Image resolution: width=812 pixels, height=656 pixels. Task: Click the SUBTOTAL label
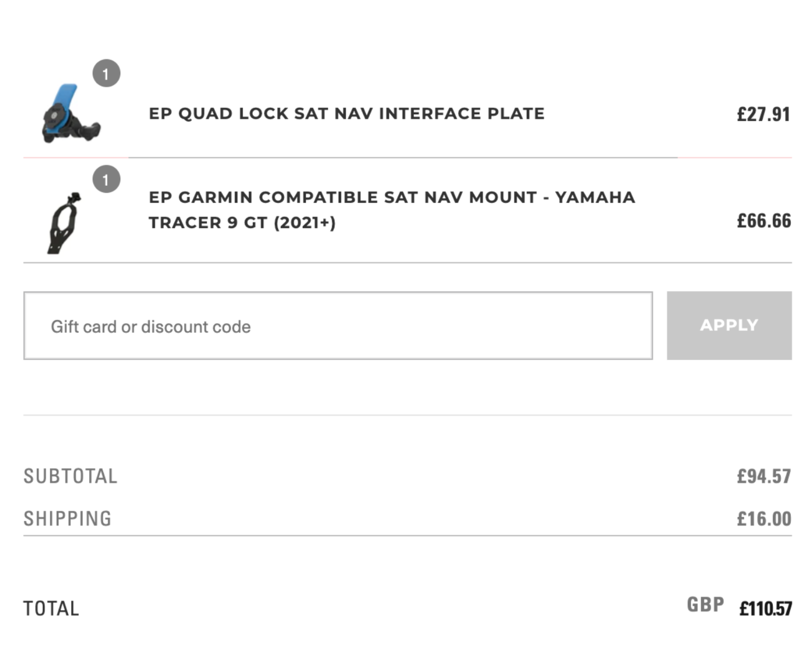(x=70, y=476)
